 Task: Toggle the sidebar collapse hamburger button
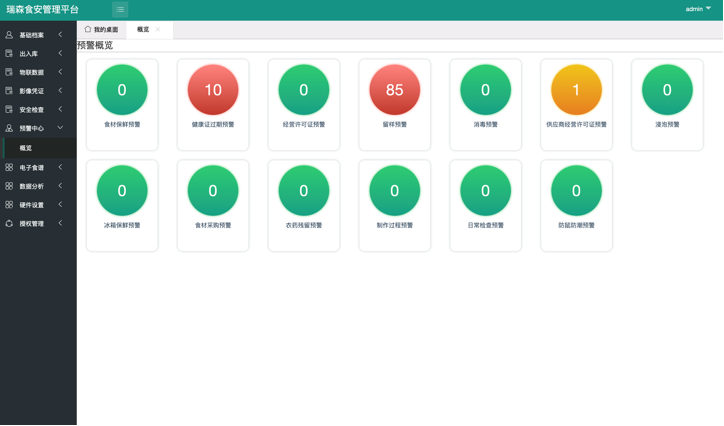coord(119,10)
